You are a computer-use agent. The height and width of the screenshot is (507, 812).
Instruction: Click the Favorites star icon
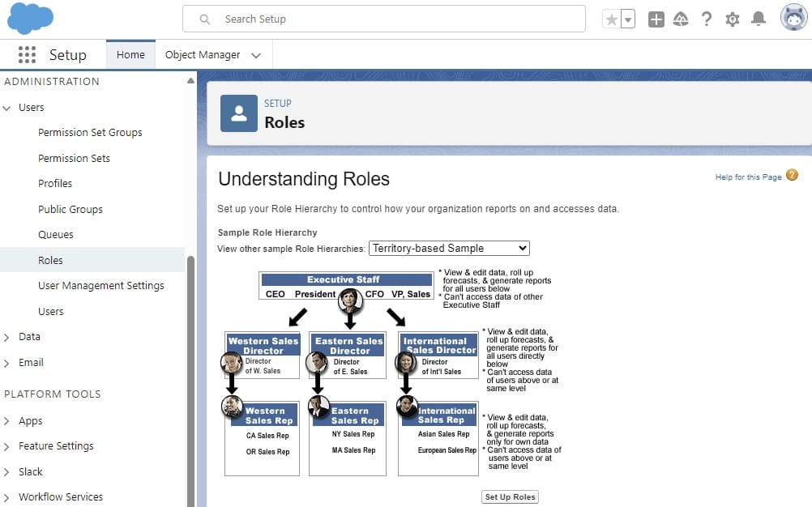click(x=612, y=19)
